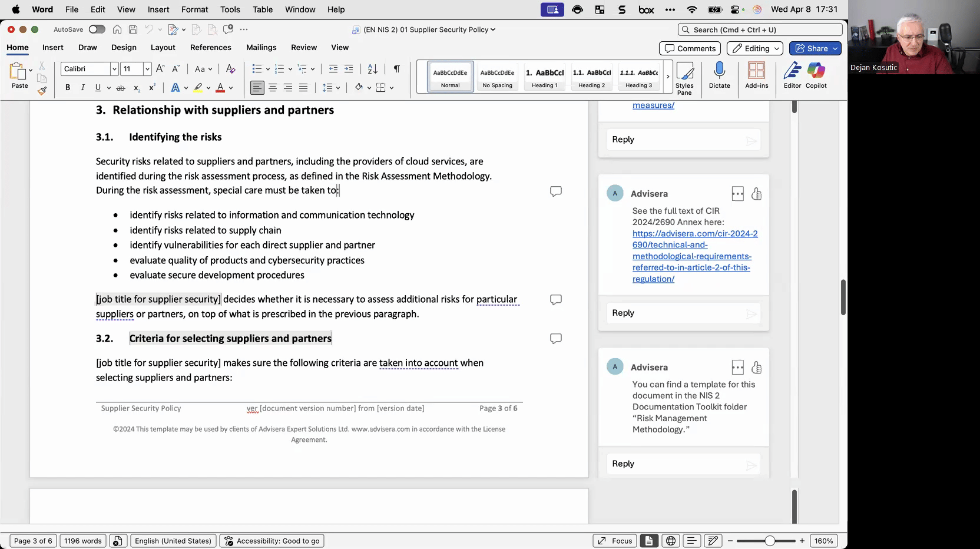980x549 pixels.
Task: Open the advisera.com CIR 2024/2690 link
Action: tap(695, 256)
